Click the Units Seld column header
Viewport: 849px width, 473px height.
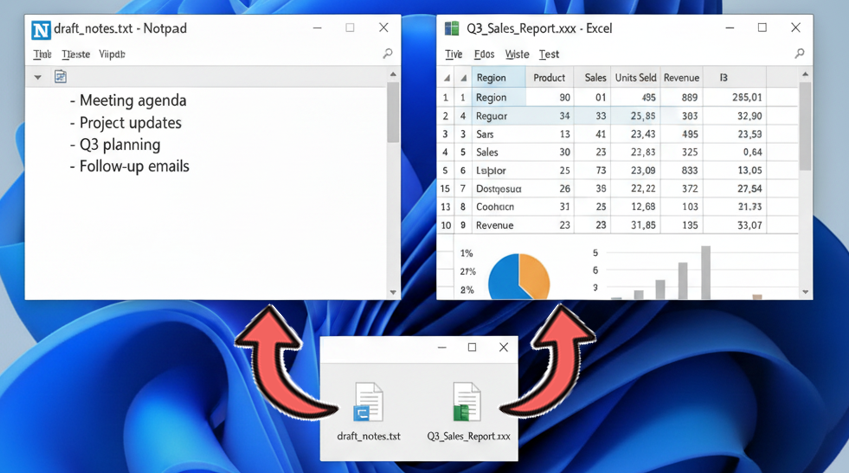coord(635,78)
